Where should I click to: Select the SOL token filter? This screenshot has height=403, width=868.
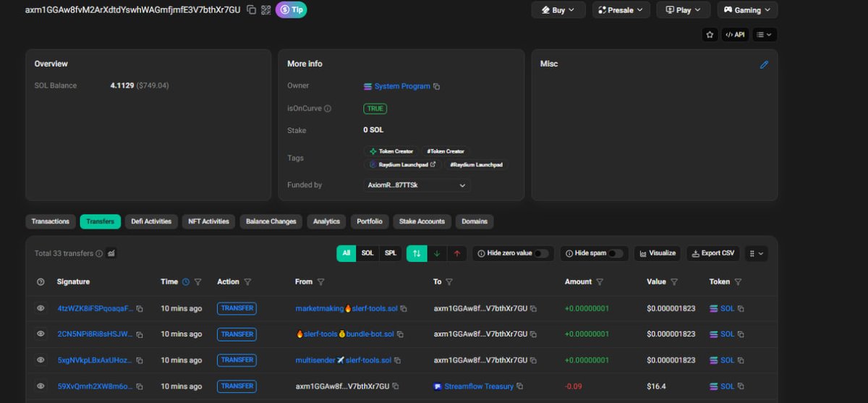pos(367,253)
